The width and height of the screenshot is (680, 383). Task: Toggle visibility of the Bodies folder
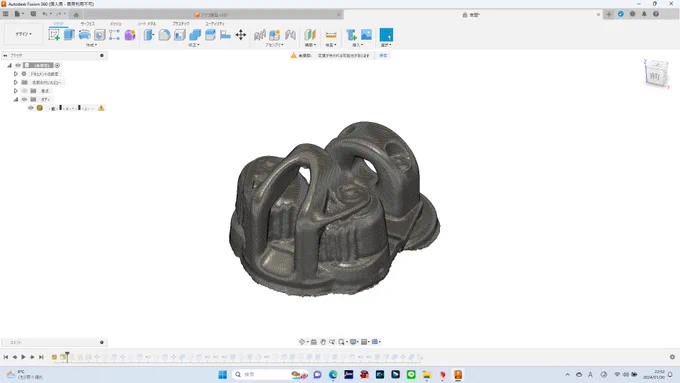pos(24,99)
